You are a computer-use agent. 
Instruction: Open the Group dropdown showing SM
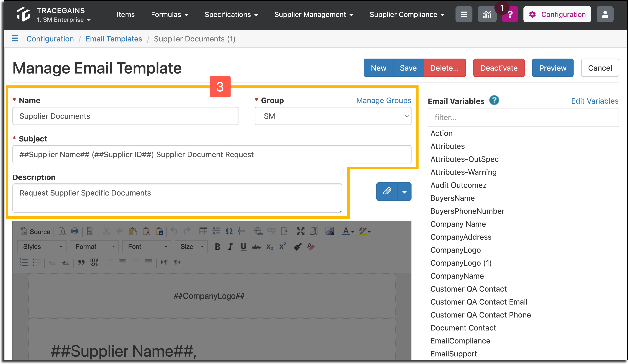[x=333, y=116]
